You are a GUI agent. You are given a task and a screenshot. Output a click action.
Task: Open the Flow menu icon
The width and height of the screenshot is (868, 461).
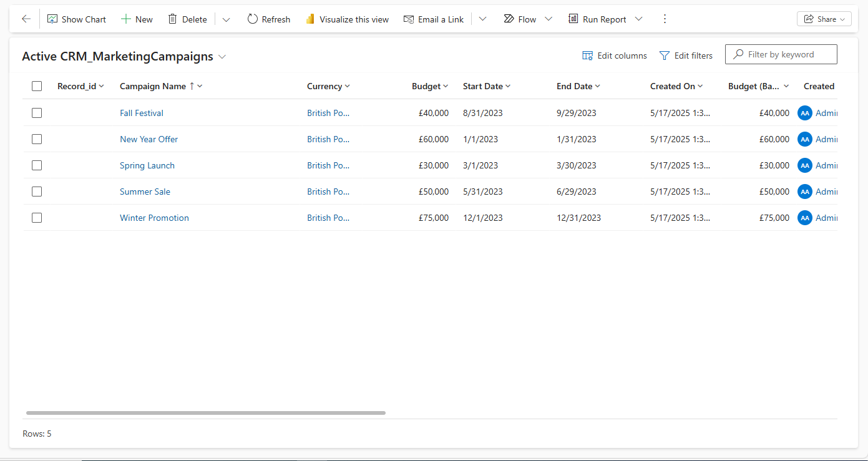(x=509, y=19)
